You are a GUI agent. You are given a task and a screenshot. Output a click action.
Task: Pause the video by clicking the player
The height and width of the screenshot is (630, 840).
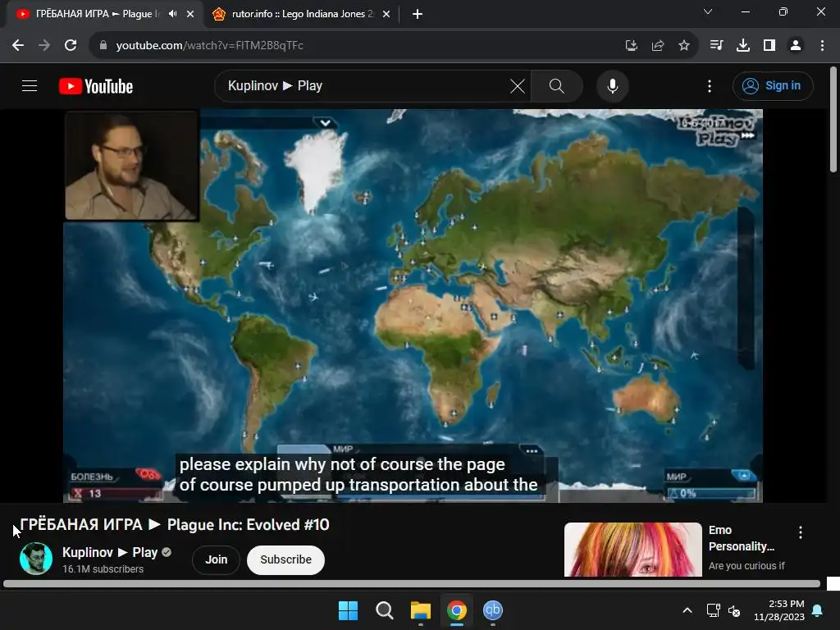pos(413,305)
